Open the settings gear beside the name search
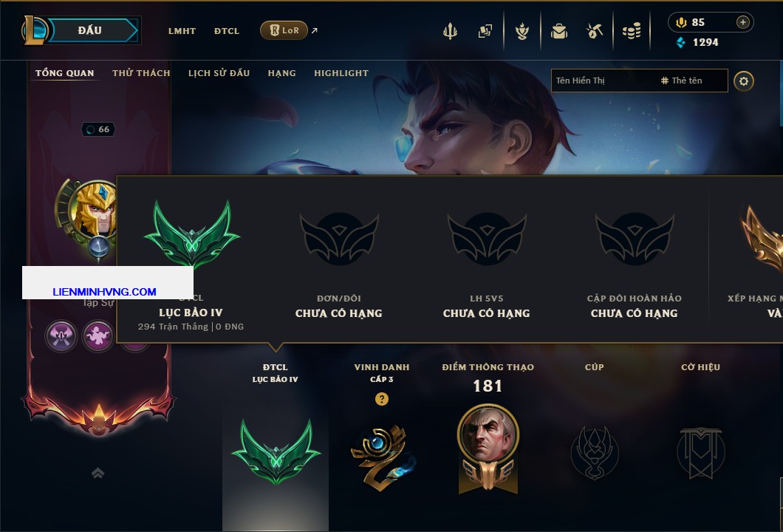This screenshot has width=783, height=532. (744, 81)
